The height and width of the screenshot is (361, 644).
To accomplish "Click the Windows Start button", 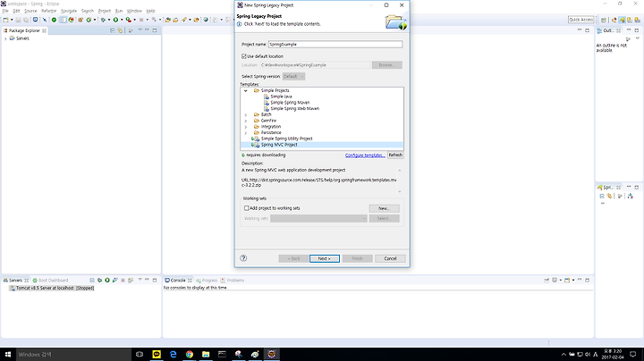I will point(8,354).
